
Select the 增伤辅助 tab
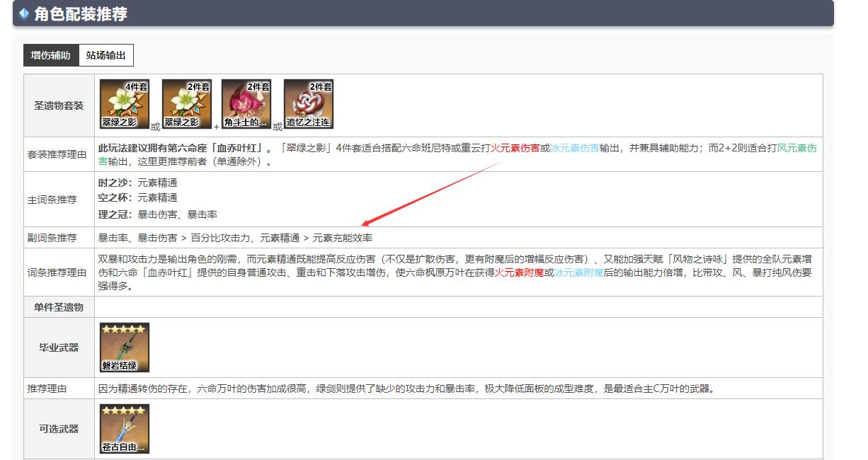coord(50,54)
